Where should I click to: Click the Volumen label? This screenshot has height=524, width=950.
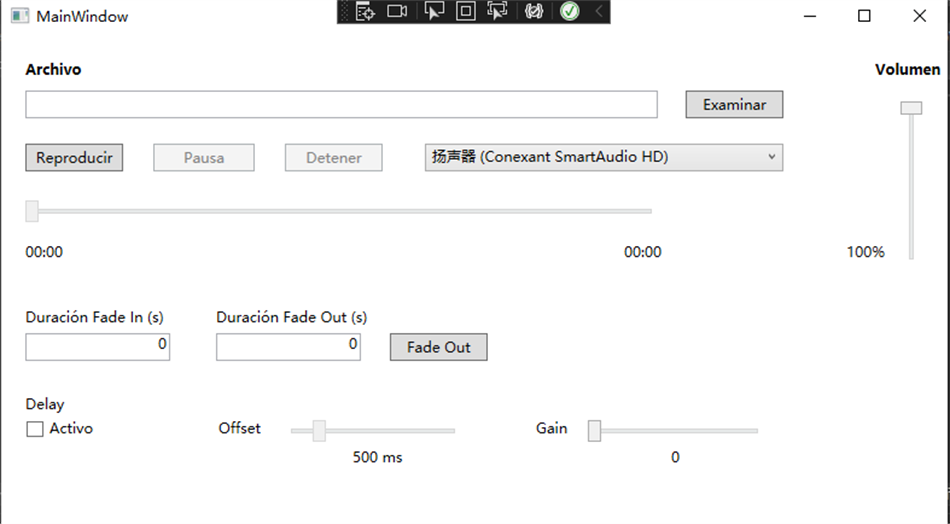pyautogui.click(x=907, y=70)
